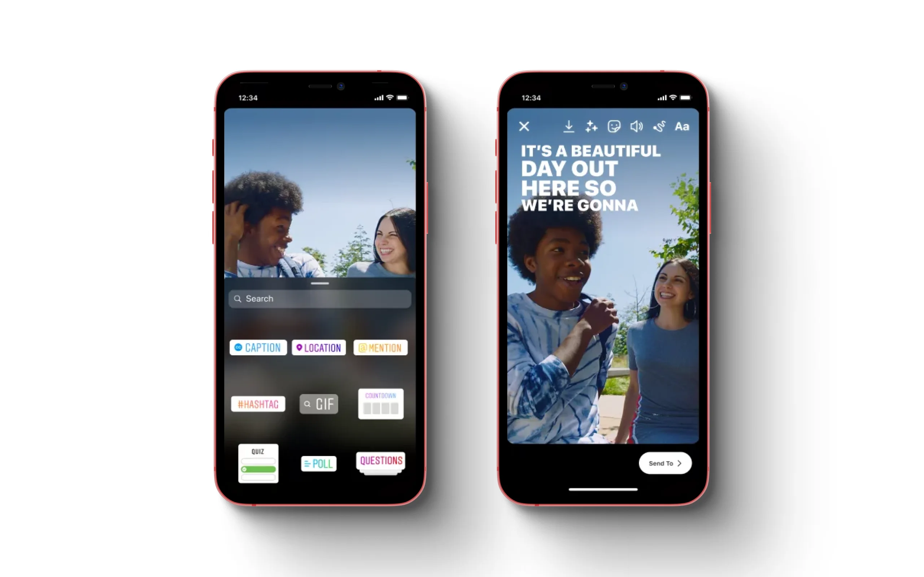This screenshot has width=924, height=577.
Task: Tap the Send To button
Action: [x=664, y=463]
